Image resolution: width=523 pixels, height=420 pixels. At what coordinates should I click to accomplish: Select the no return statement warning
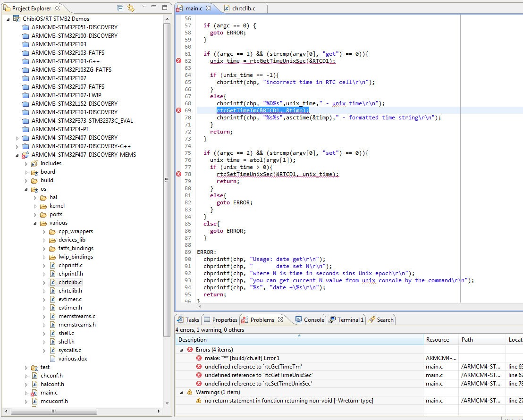pyautogui.click(x=289, y=401)
